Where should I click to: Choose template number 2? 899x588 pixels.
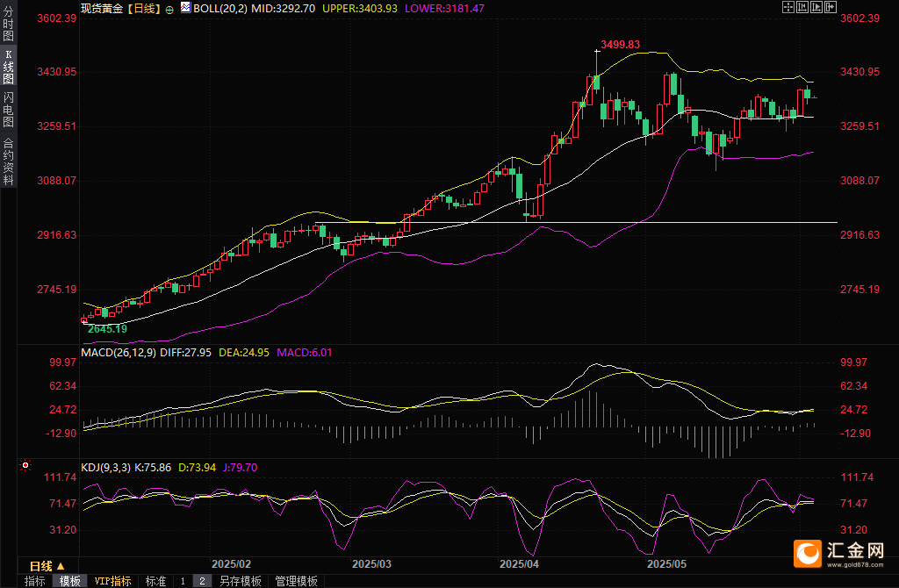point(202,581)
